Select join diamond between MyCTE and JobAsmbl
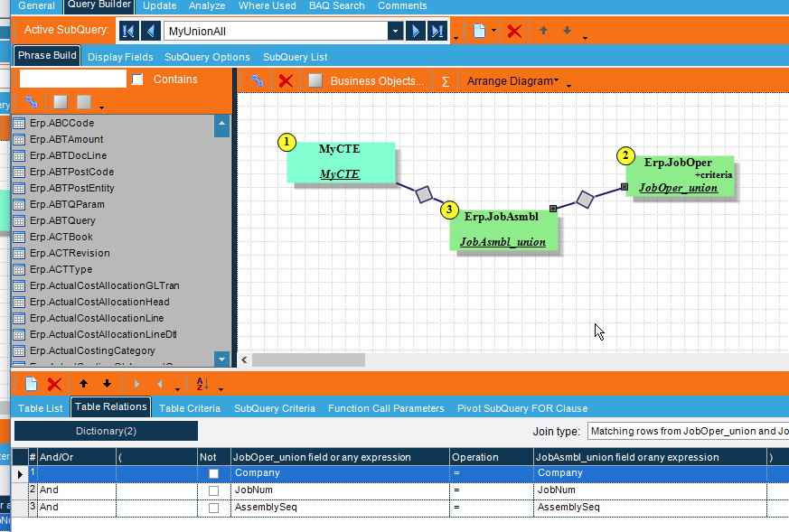The width and height of the screenshot is (789, 532). click(424, 194)
